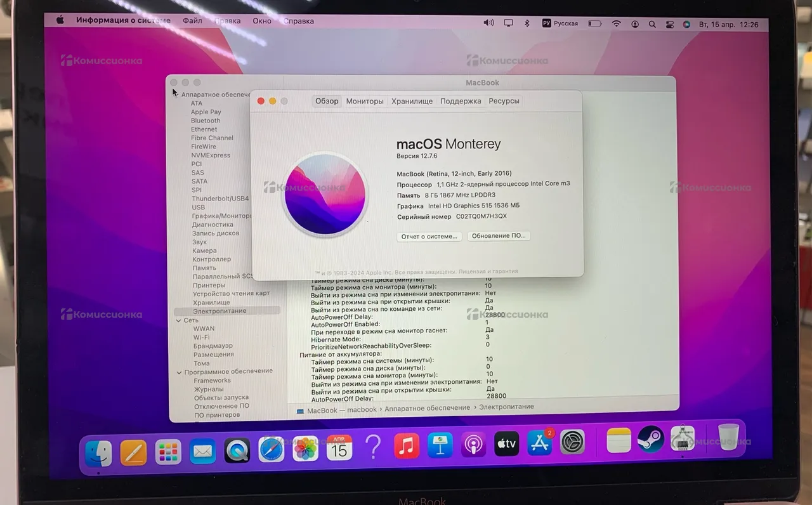Open Notes from the Dock

tap(619, 440)
